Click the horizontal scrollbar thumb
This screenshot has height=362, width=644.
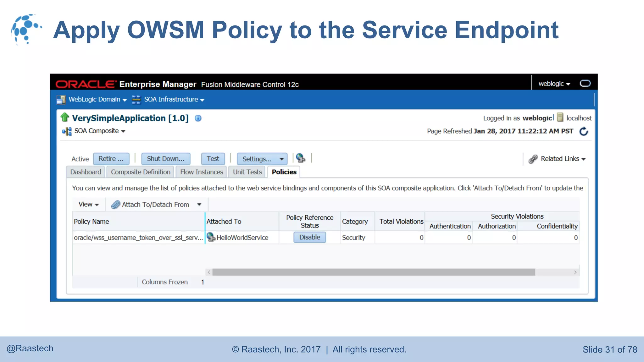374,272
